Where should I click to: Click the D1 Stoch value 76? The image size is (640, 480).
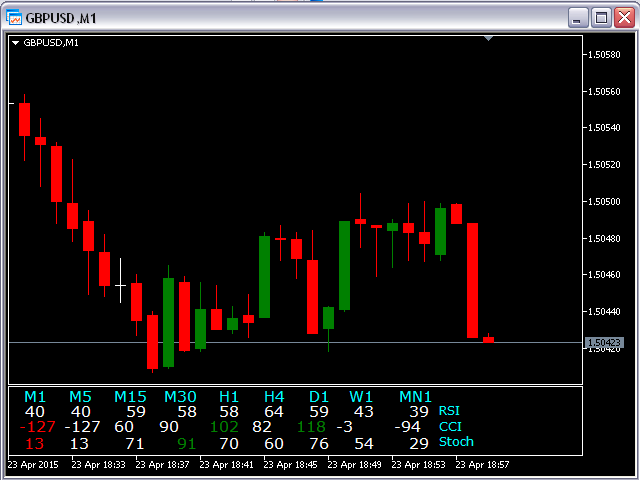[319, 444]
